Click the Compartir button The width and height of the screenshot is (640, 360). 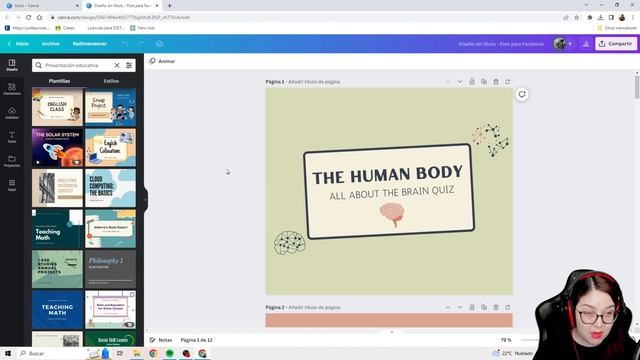tap(616, 44)
